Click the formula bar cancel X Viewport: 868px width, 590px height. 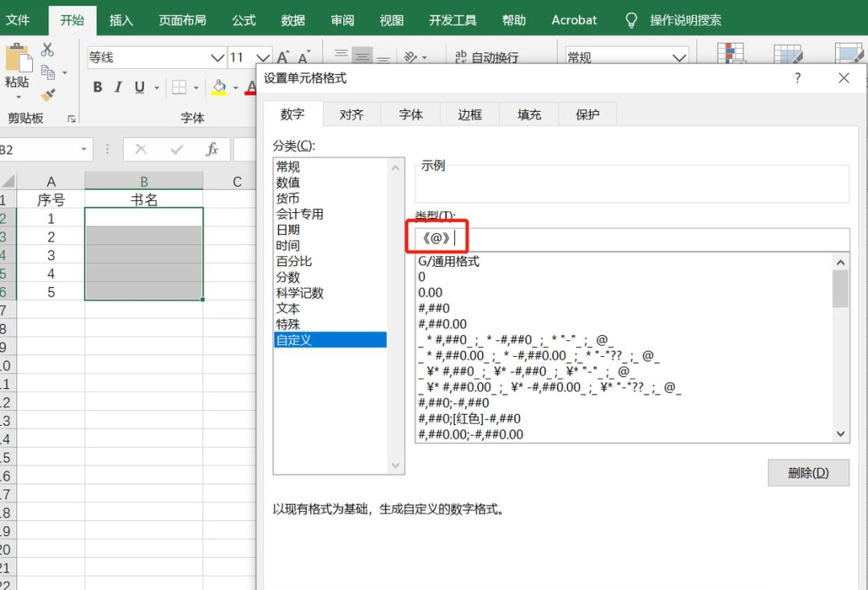click(141, 149)
